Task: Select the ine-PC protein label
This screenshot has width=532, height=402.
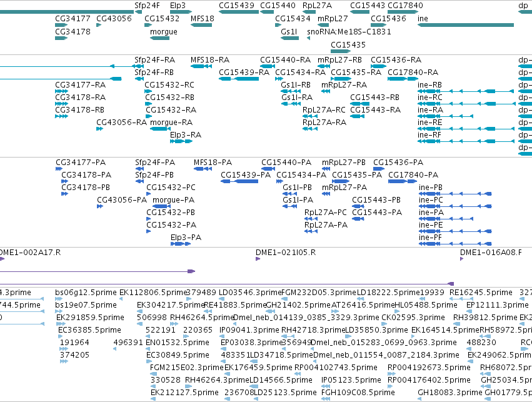Action: 431,200
